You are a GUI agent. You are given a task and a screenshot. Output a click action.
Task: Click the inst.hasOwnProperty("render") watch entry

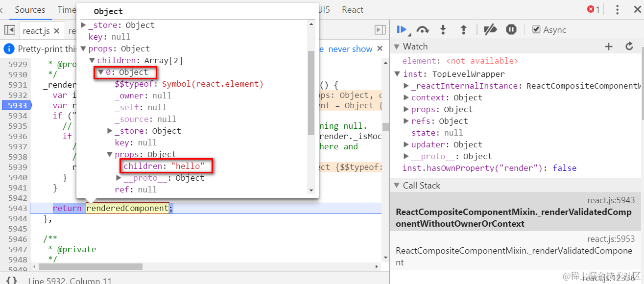click(x=489, y=168)
